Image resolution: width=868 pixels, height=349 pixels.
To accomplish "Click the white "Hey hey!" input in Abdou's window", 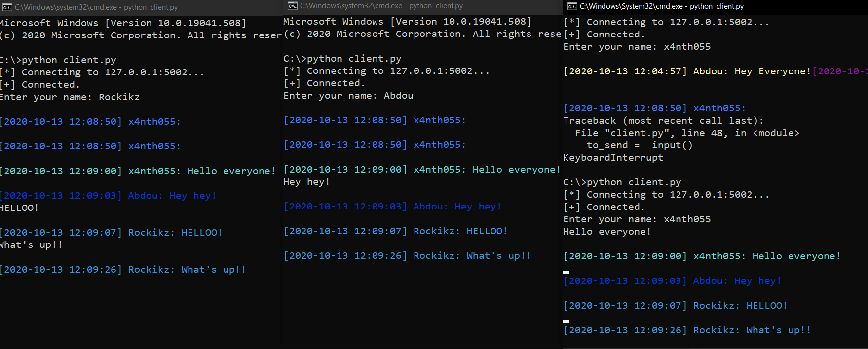I will coord(306,182).
